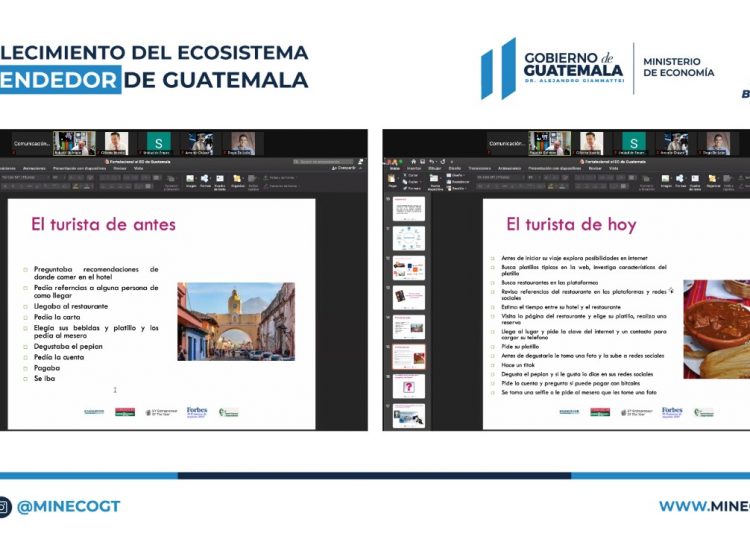Viewport: 750px width, 536px height.
Task: Click the Formas icon in the left PowerPoint ribbon
Action: (205, 180)
